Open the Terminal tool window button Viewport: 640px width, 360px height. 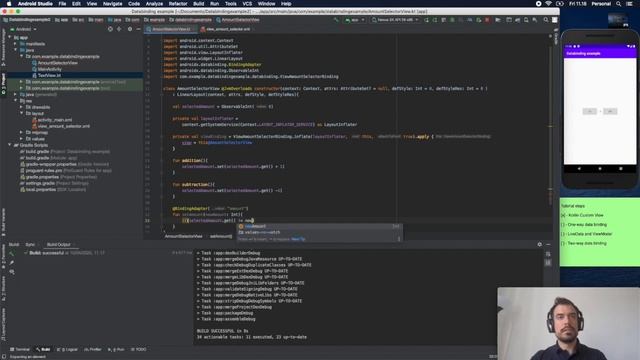[20, 349]
